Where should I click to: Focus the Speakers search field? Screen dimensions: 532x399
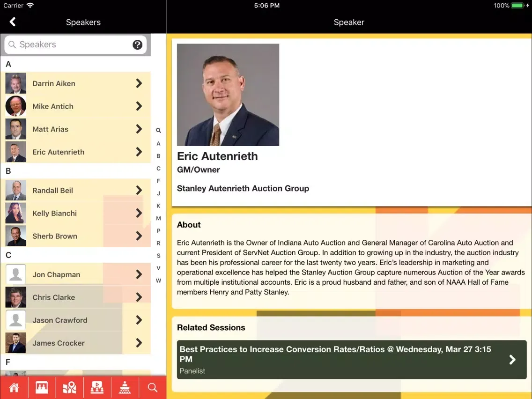pos(75,45)
